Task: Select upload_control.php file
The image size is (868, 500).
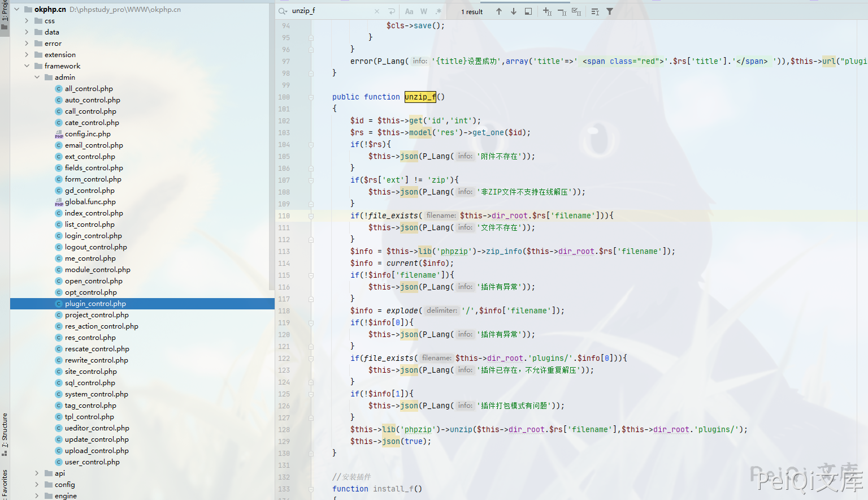Action: pos(96,451)
